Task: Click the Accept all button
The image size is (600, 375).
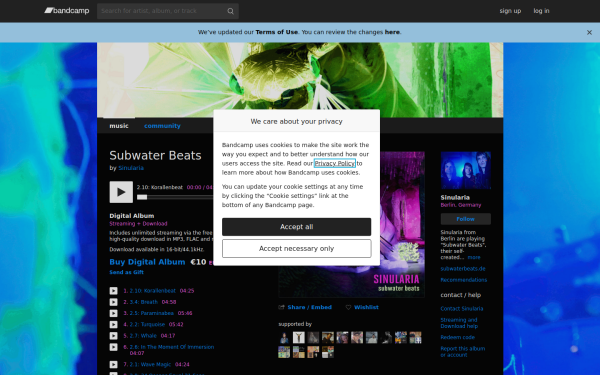Action: 297,227
